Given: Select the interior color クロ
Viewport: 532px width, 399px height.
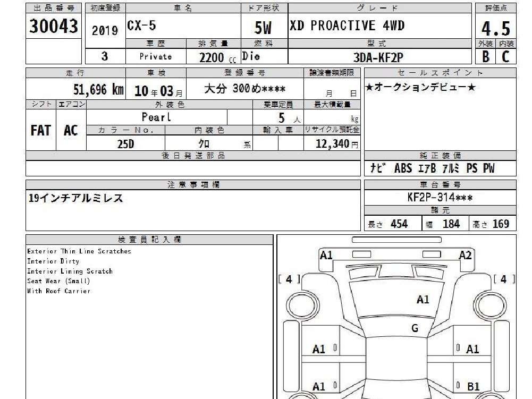Looking at the screenshot, I should click(x=204, y=143).
